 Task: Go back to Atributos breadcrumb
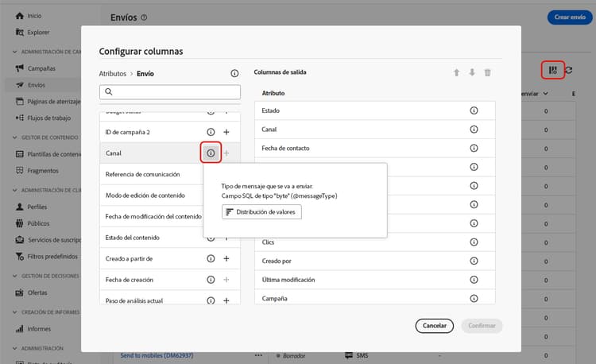113,74
